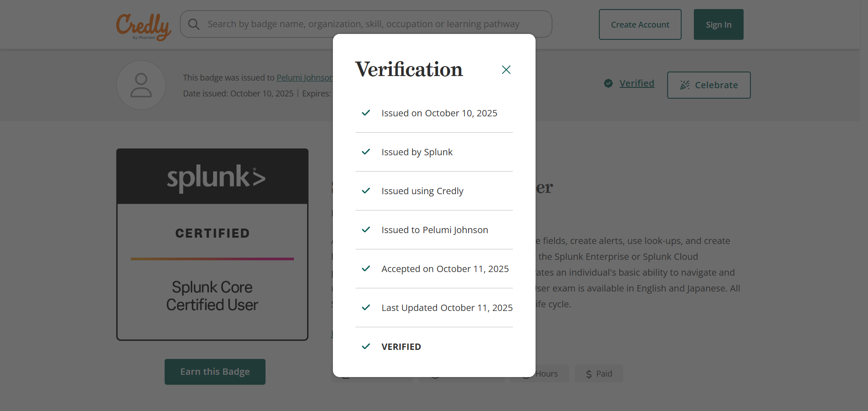Click the Sign In button
Screen dimensions: 868x411
[x=718, y=24]
